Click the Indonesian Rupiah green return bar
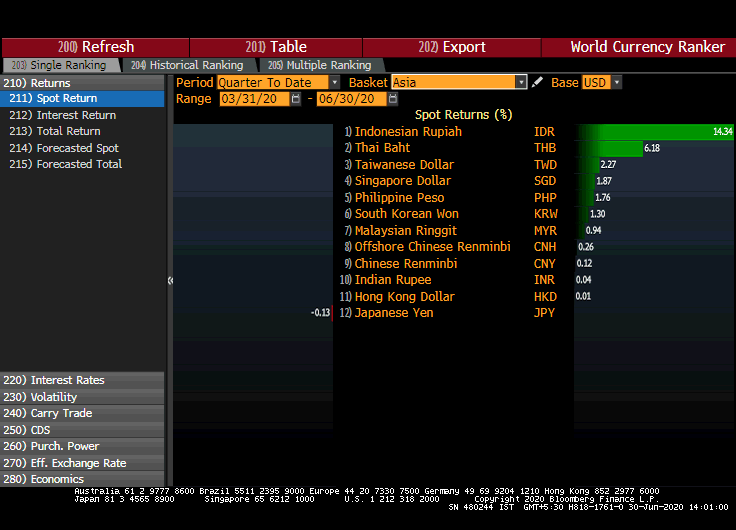The image size is (736, 530). (655, 132)
